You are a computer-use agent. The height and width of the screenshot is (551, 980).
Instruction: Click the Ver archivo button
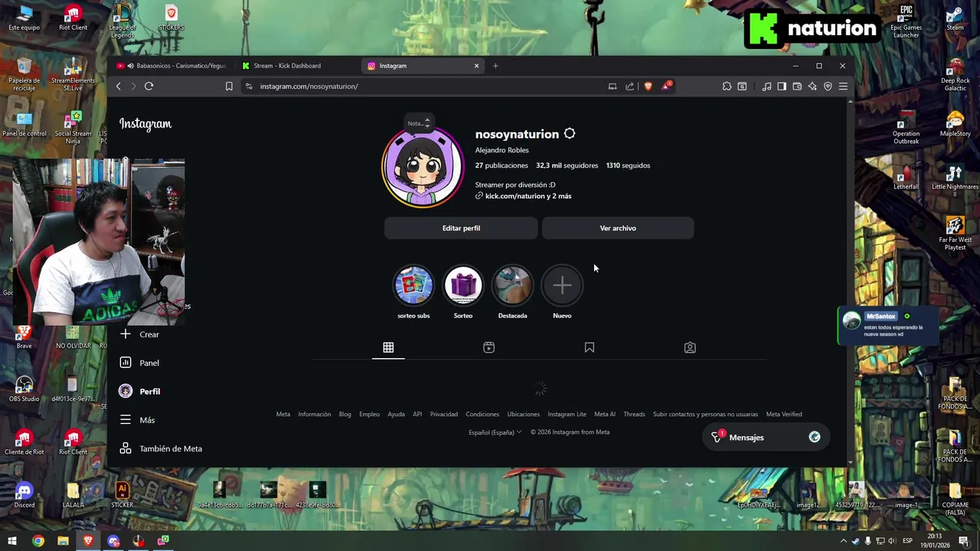click(x=618, y=228)
